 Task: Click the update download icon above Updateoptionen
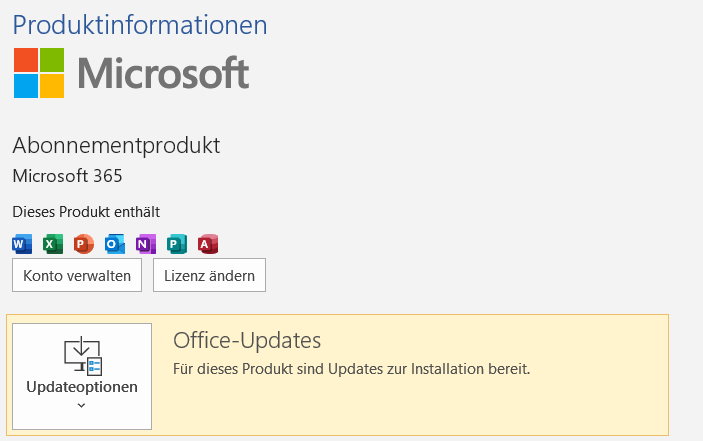82,356
